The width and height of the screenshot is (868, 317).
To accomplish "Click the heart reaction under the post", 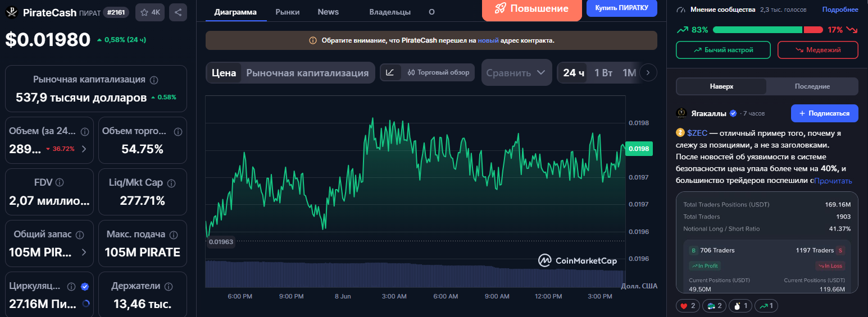I will pyautogui.click(x=687, y=306).
